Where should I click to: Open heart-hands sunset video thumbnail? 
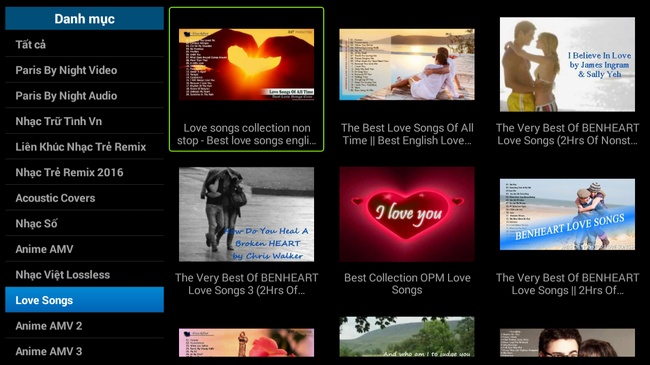pos(246,64)
